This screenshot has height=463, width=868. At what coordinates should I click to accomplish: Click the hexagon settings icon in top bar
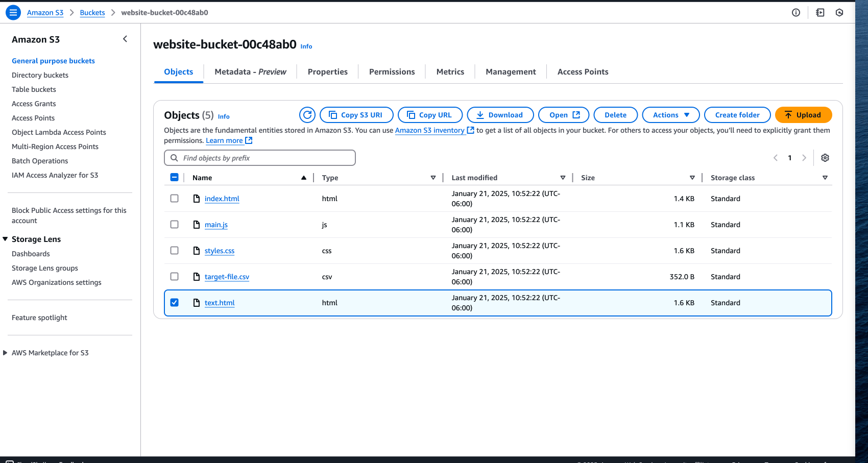click(x=839, y=13)
